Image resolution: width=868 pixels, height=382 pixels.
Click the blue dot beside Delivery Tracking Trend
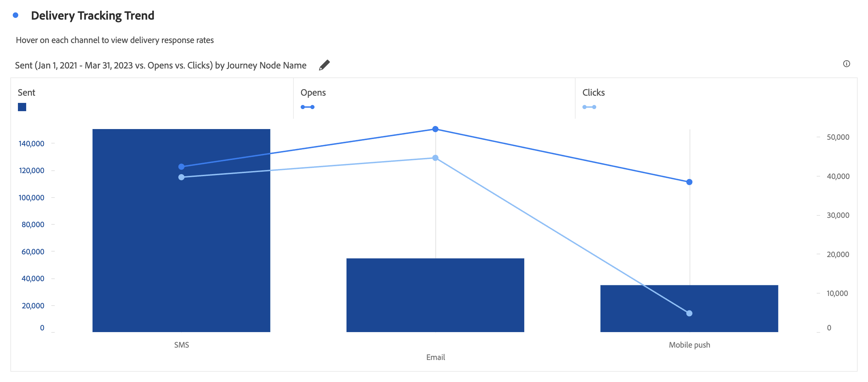point(15,15)
